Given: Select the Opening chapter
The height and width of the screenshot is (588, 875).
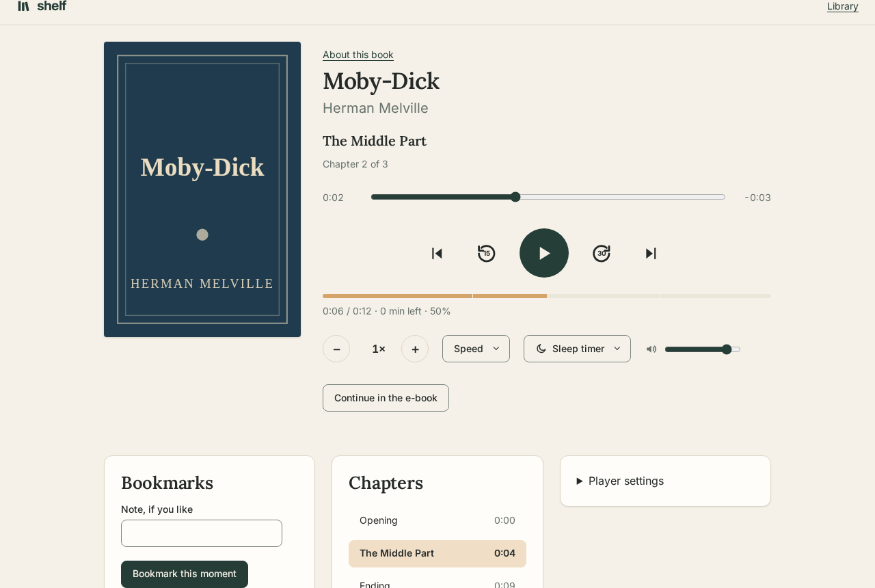Looking at the screenshot, I should (437, 520).
